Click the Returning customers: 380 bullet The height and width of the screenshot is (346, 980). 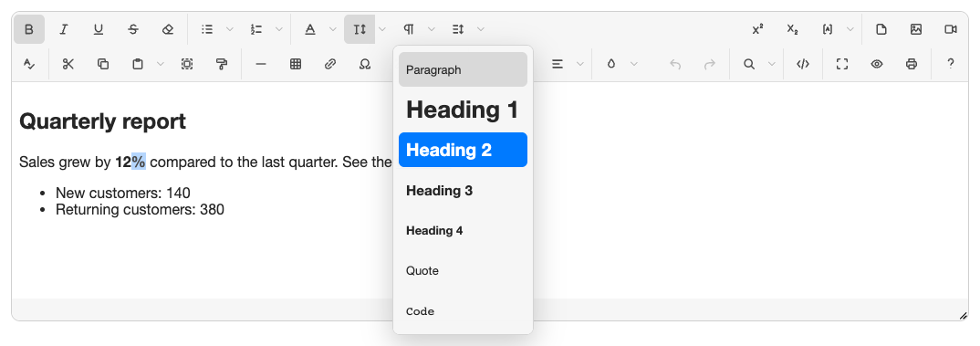[x=140, y=209]
